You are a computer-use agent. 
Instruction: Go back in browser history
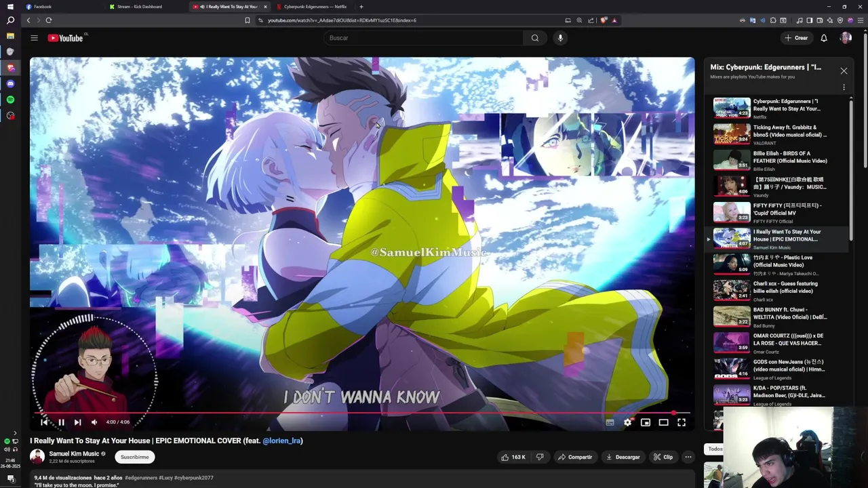tap(28, 20)
